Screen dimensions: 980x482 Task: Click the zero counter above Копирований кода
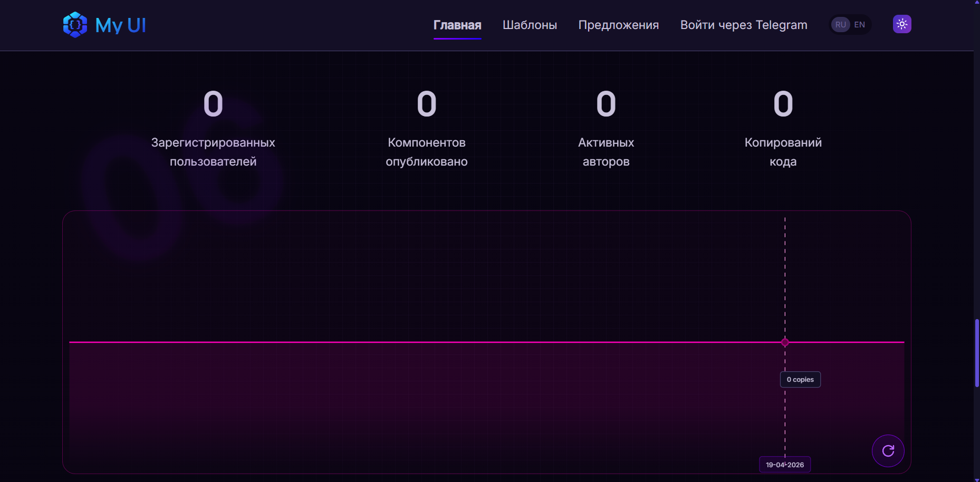[x=783, y=104]
